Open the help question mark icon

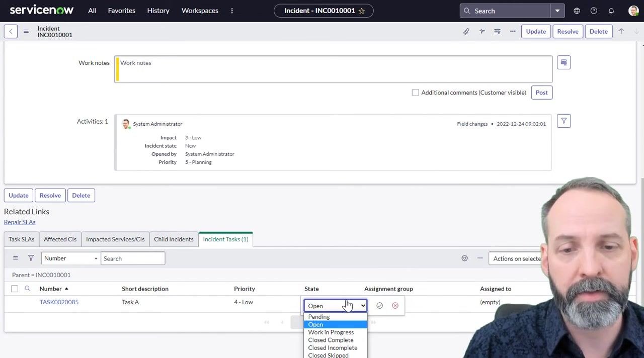pyautogui.click(x=594, y=11)
